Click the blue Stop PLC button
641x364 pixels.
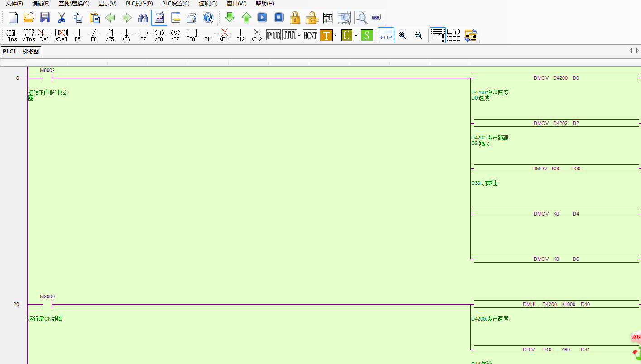(279, 18)
